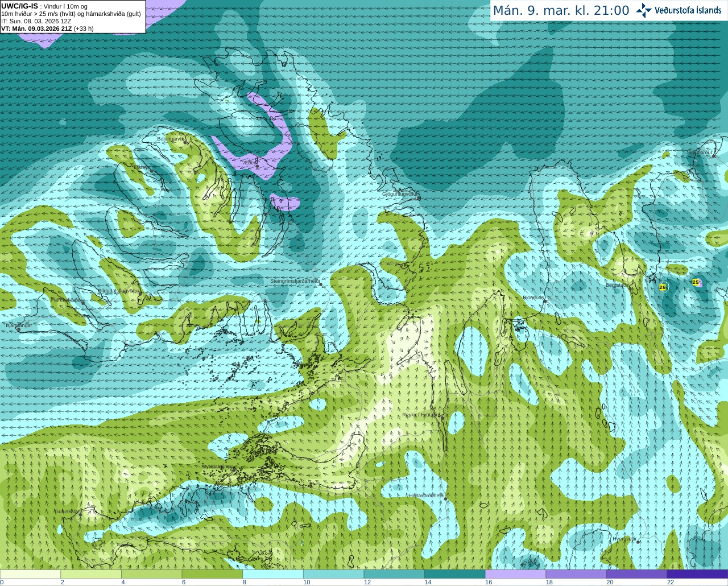
Task: Select the 8–10 m/s pale cyan legend swatch
Action: (273, 574)
